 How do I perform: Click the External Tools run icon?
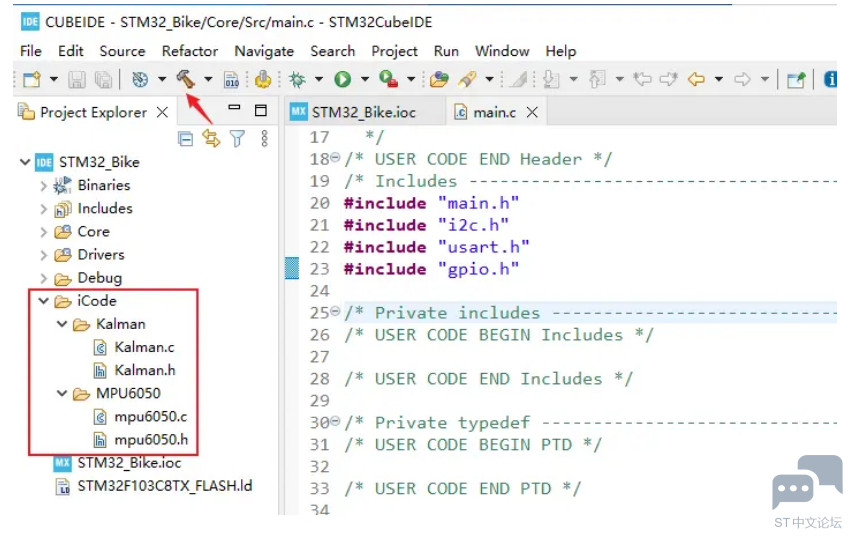pos(389,79)
